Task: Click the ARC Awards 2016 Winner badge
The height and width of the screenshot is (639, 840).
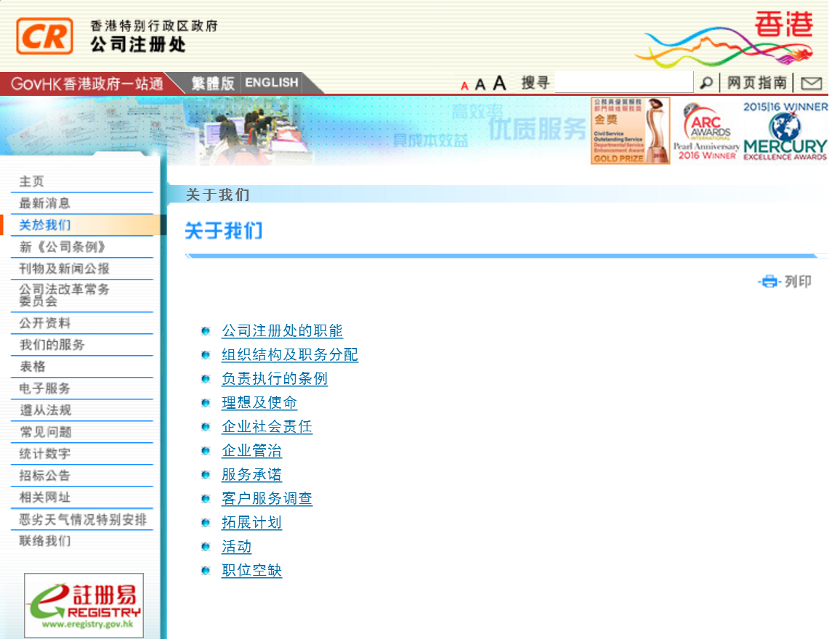Action: tap(707, 131)
